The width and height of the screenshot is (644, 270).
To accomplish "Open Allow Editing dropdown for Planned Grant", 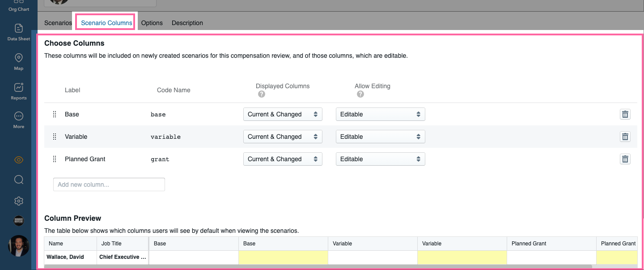I will (x=381, y=159).
